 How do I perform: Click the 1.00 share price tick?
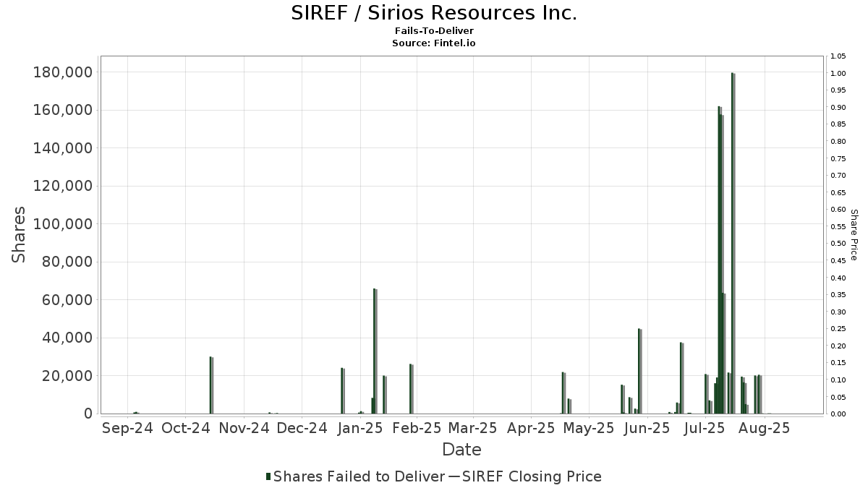[838, 74]
